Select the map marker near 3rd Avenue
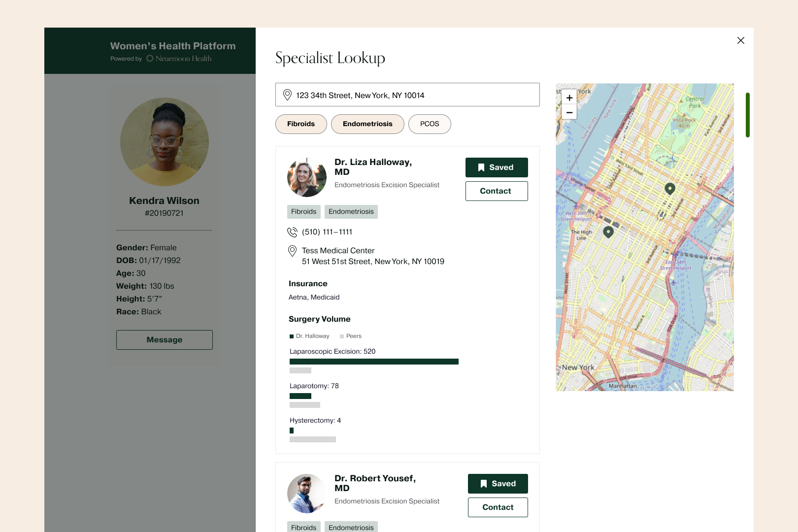Viewport: 798px width, 532px height. [x=670, y=189]
